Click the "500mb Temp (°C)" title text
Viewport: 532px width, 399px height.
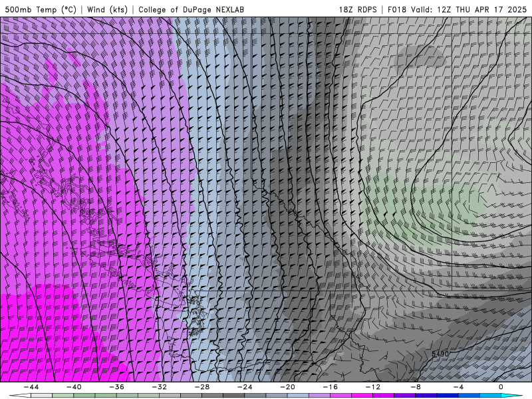[x=41, y=9]
